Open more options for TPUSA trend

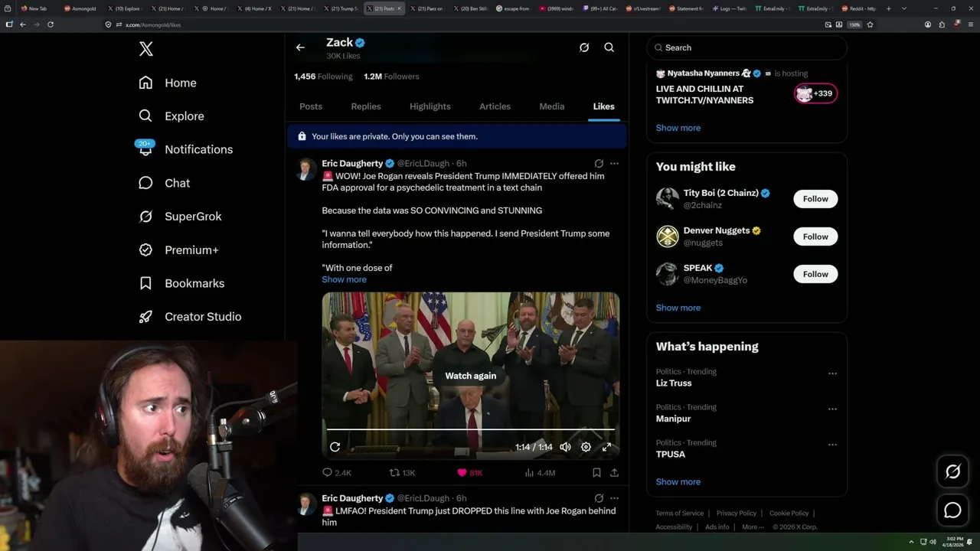(832, 445)
